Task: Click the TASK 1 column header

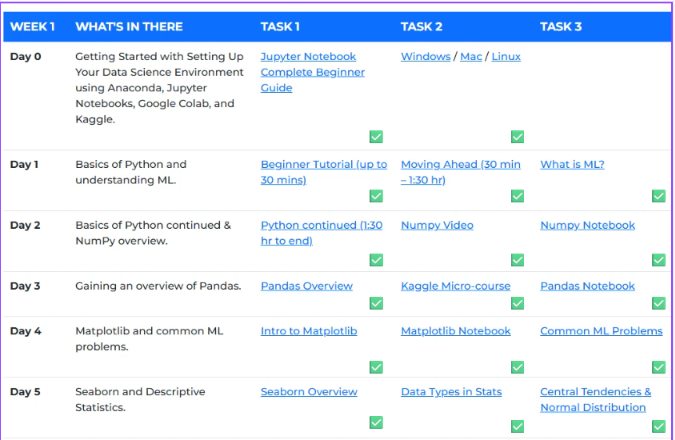Action: tap(280, 27)
